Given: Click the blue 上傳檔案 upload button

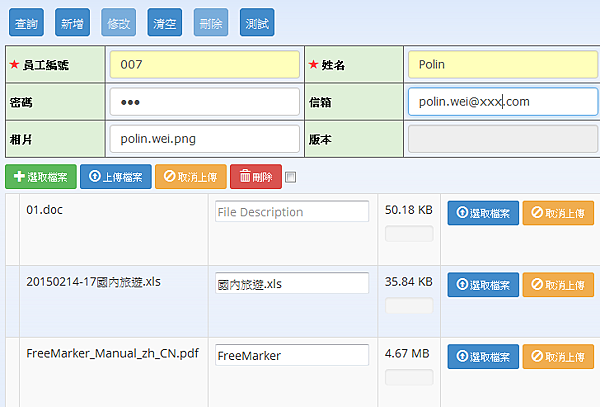Looking at the screenshot, I should pos(116,177).
